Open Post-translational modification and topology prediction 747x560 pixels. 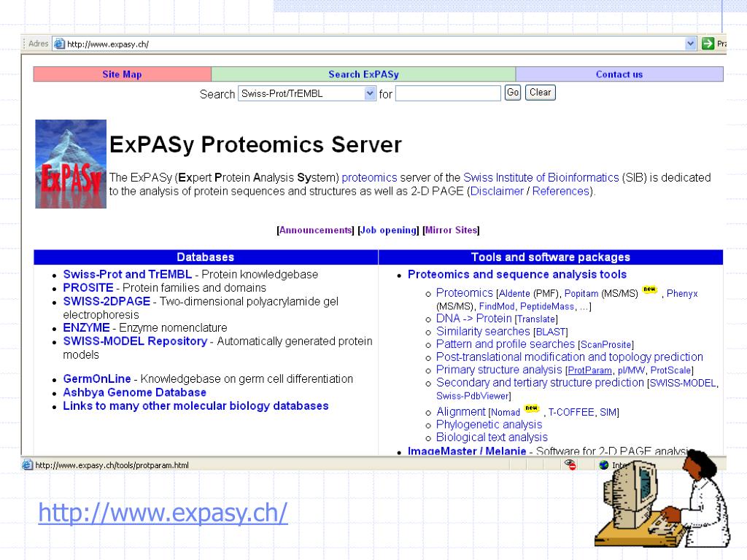pyautogui.click(x=569, y=357)
